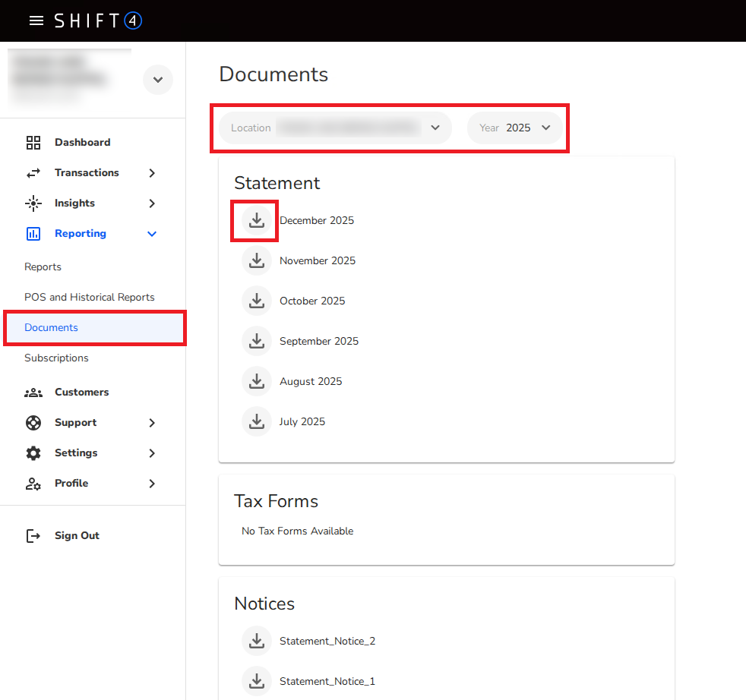746x700 pixels.
Task: Click the Statement_Notice_2 text
Action: pos(327,641)
